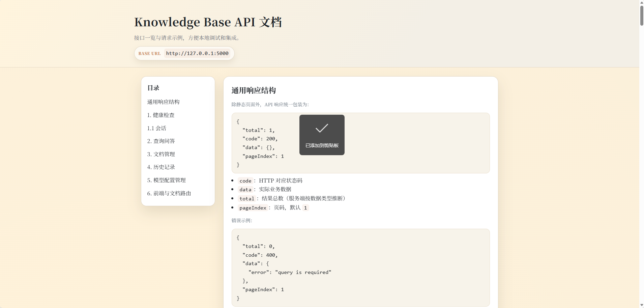
Task: Jump to the 2. 查询问答 section
Action: tap(161, 141)
